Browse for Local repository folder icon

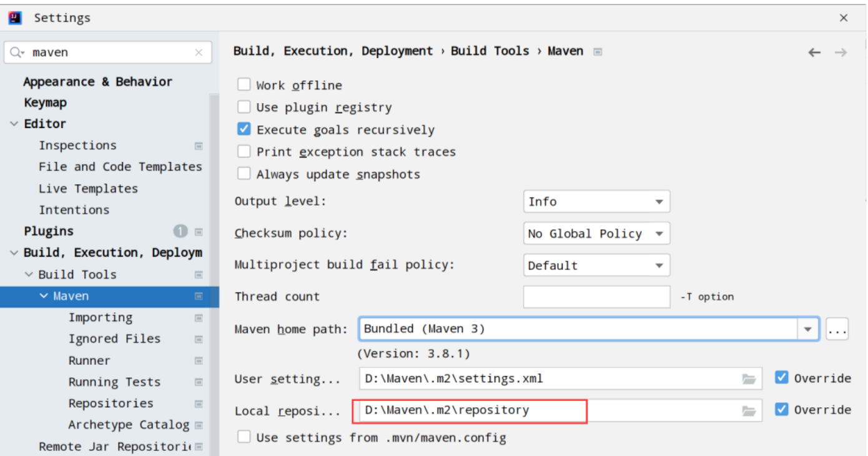[749, 411]
